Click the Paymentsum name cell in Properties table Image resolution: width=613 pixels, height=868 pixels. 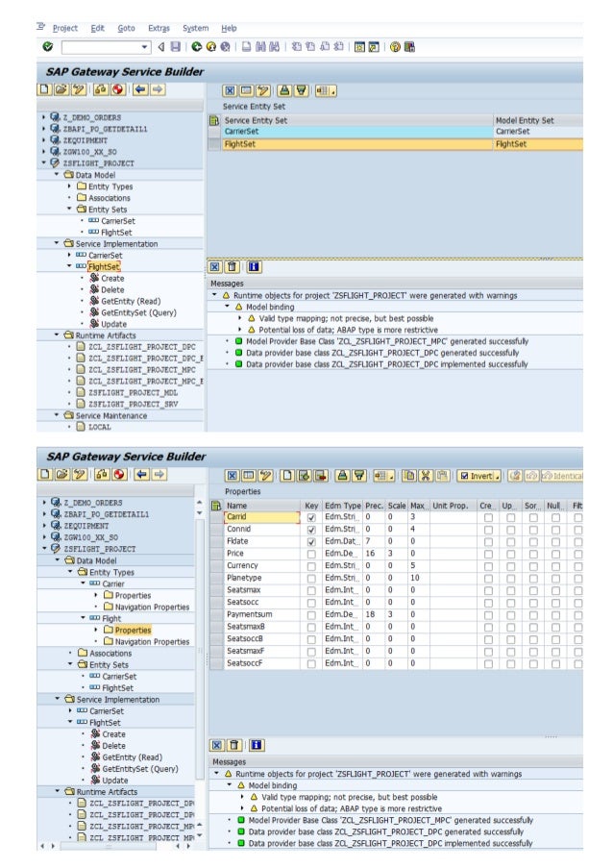[x=261, y=614]
